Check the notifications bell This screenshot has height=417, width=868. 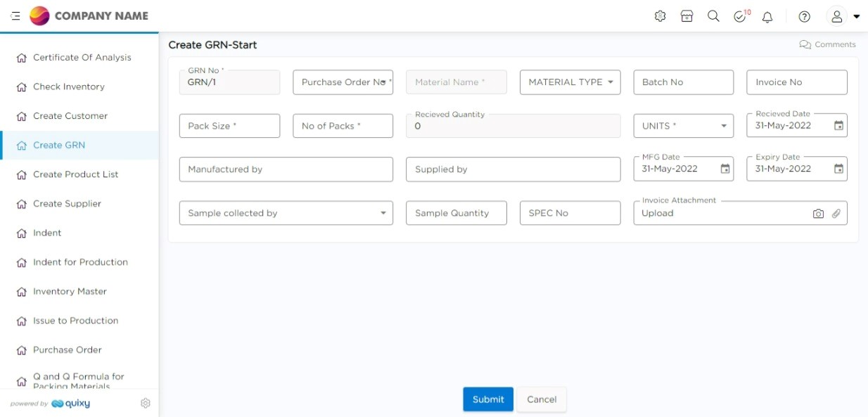pyautogui.click(x=767, y=15)
